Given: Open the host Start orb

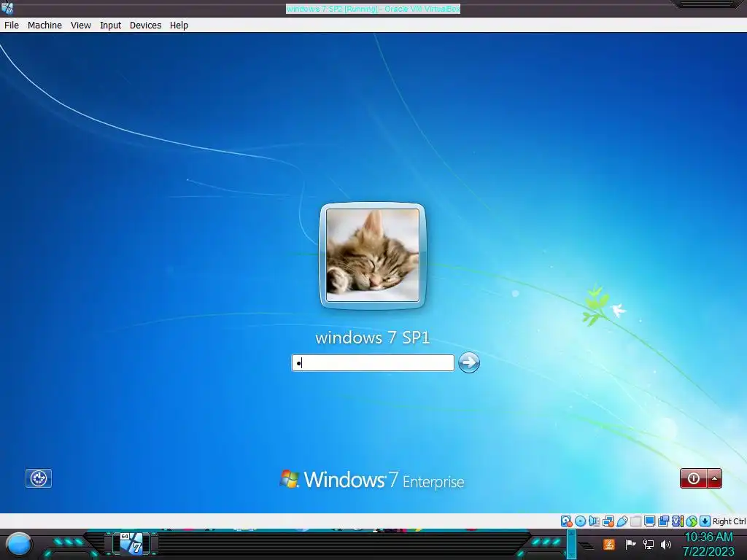Looking at the screenshot, I should 19,545.
